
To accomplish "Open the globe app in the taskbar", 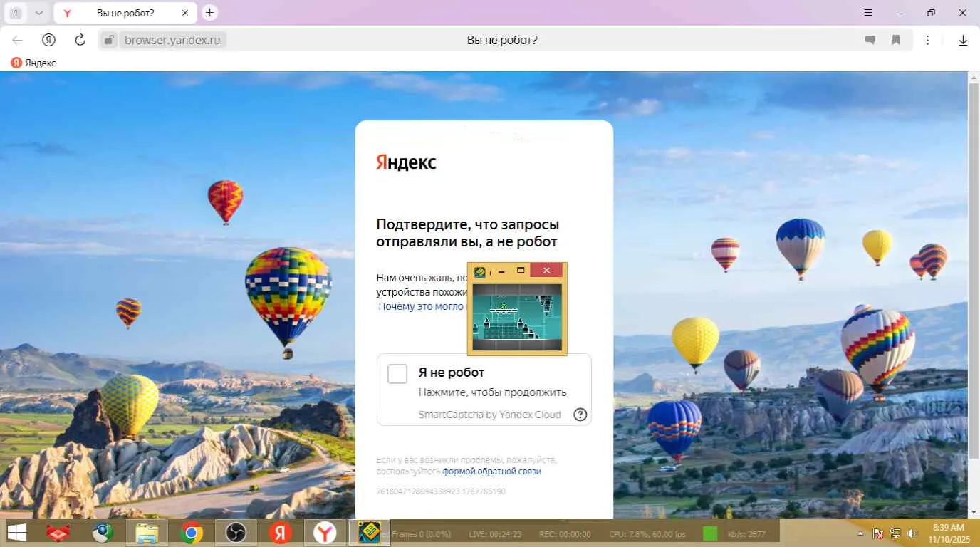I will (x=103, y=533).
